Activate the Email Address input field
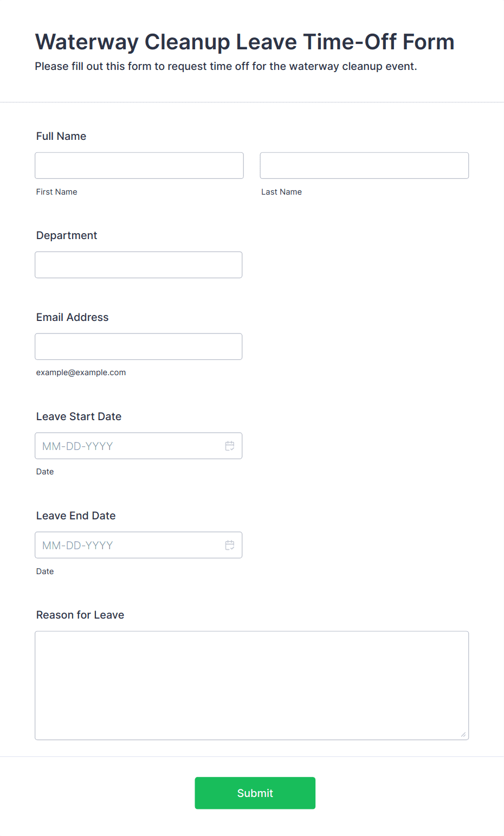Viewport: 504px width, 836px height. (139, 346)
